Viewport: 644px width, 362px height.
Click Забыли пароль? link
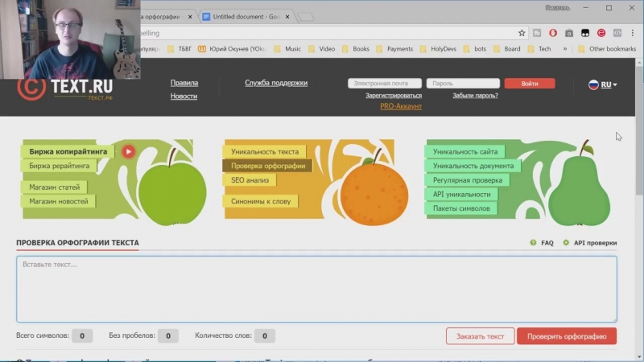[475, 96]
